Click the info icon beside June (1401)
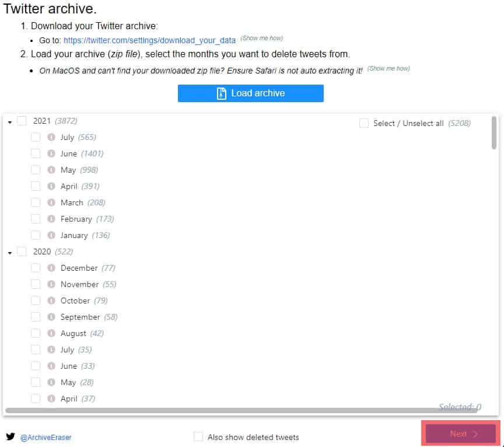 pyautogui.click(x=51, y=153)
